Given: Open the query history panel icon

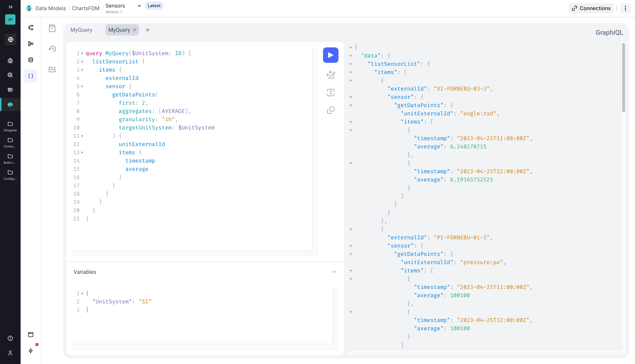Looking at the screenshot, I should (x=52, y=48).
